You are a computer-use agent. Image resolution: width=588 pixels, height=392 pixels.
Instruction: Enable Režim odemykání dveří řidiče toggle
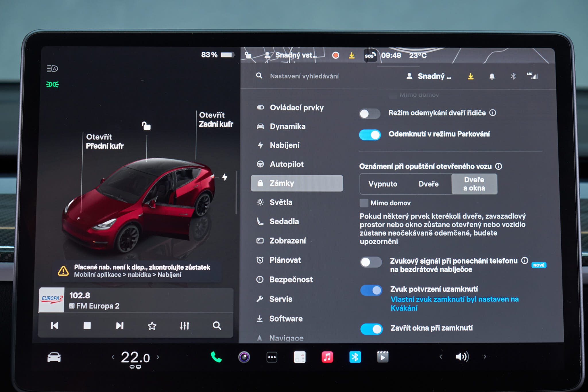[x=370, y=114]
